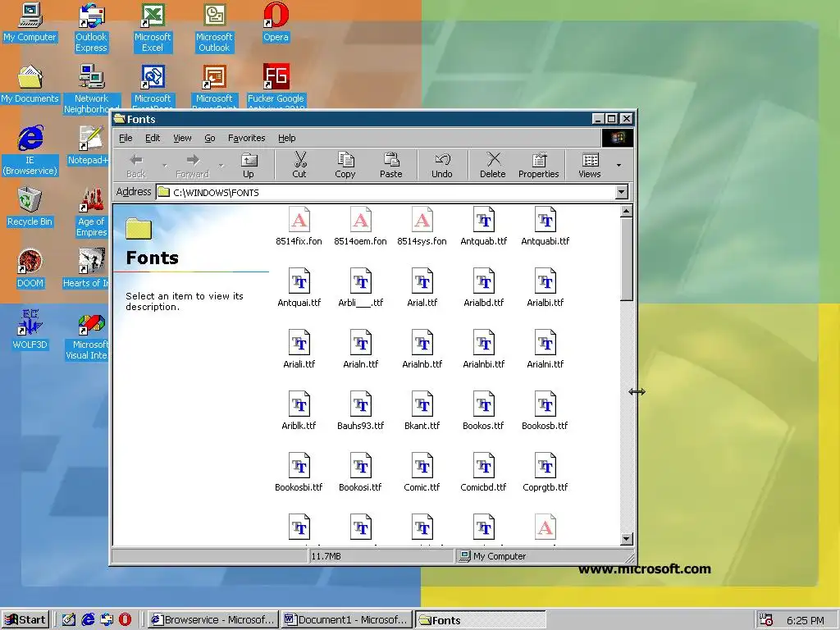Launch Internet Explorer from quick launch
Screen dimensions: 840x630
88,619
